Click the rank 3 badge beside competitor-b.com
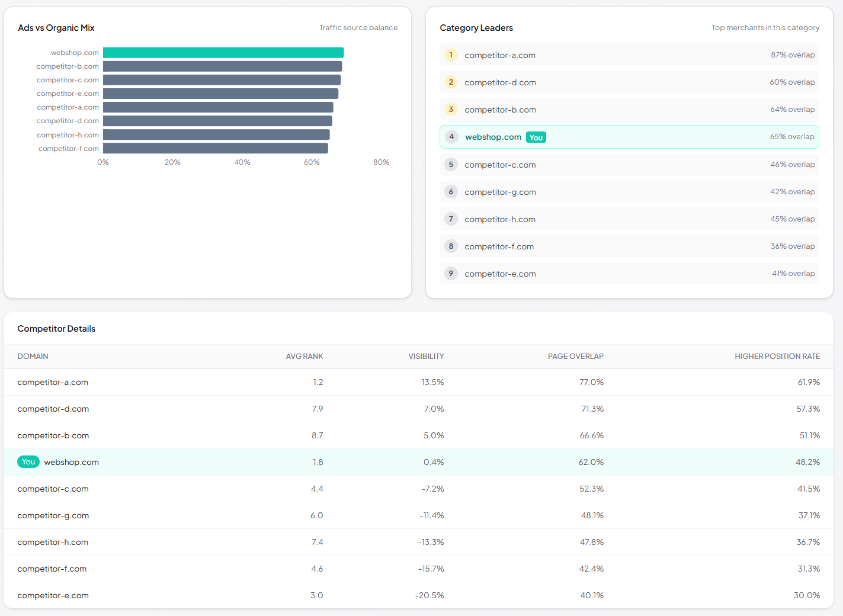 (x=451, y=109)
